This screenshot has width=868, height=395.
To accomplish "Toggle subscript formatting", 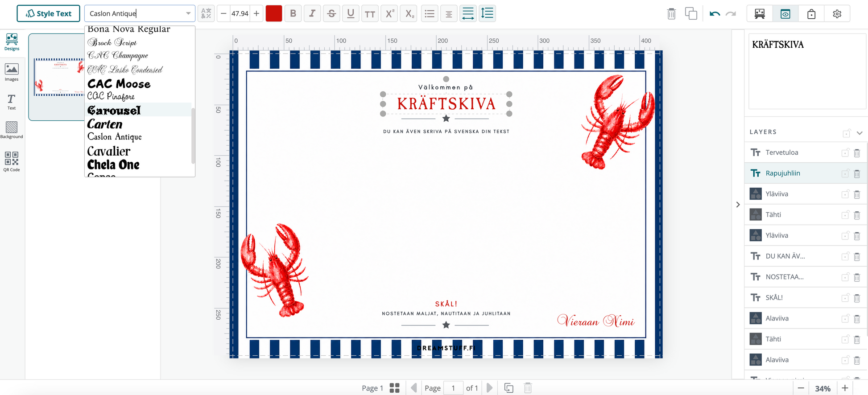I will click(409, 13).
